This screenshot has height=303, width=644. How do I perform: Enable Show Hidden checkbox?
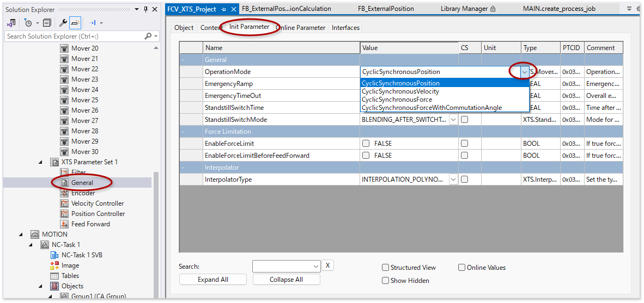pos(385,281)
